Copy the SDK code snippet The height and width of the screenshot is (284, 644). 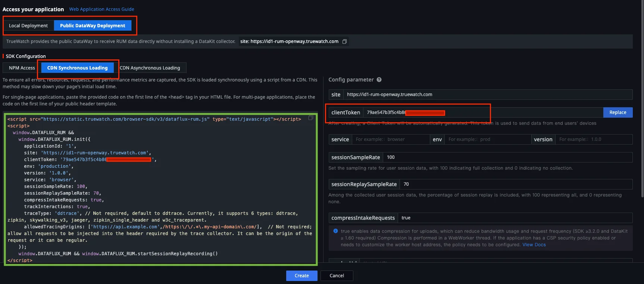(310, 118)
